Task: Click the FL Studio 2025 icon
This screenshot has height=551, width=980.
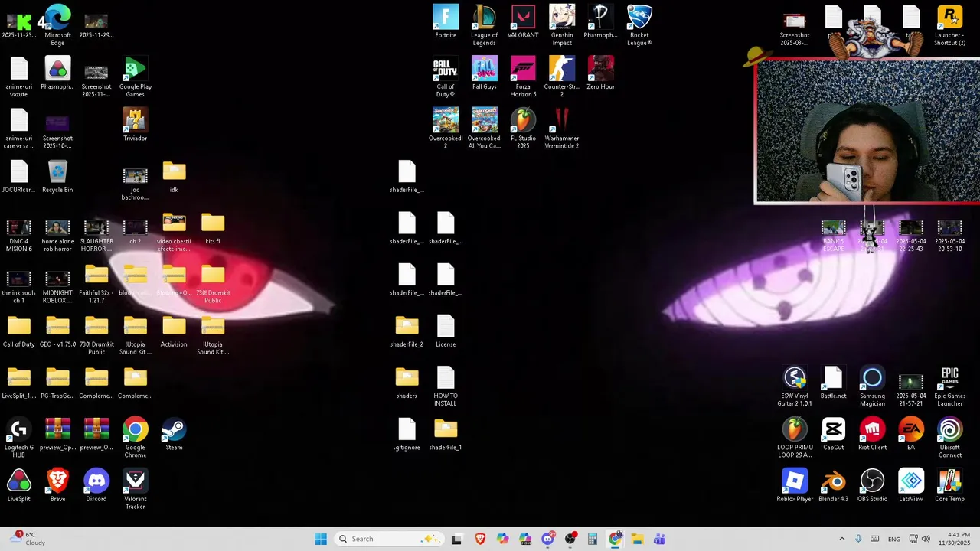Action: [x=523, y=128]
